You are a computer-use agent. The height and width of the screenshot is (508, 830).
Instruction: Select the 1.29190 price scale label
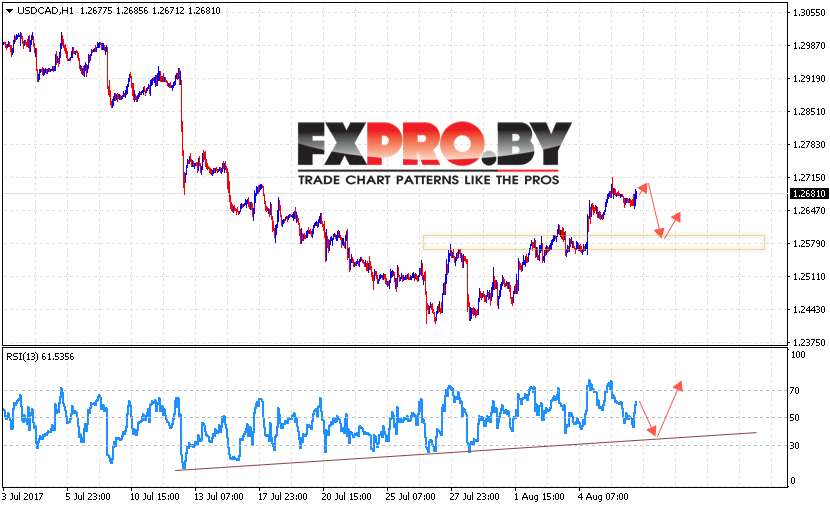[x=809, y=79]
